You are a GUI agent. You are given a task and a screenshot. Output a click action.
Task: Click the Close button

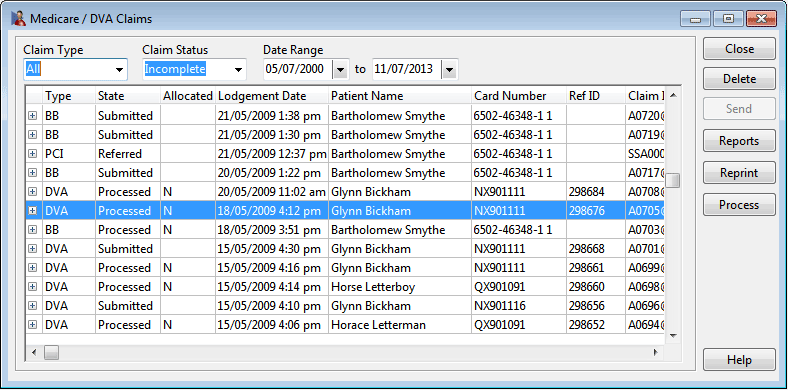coord(739,49)
